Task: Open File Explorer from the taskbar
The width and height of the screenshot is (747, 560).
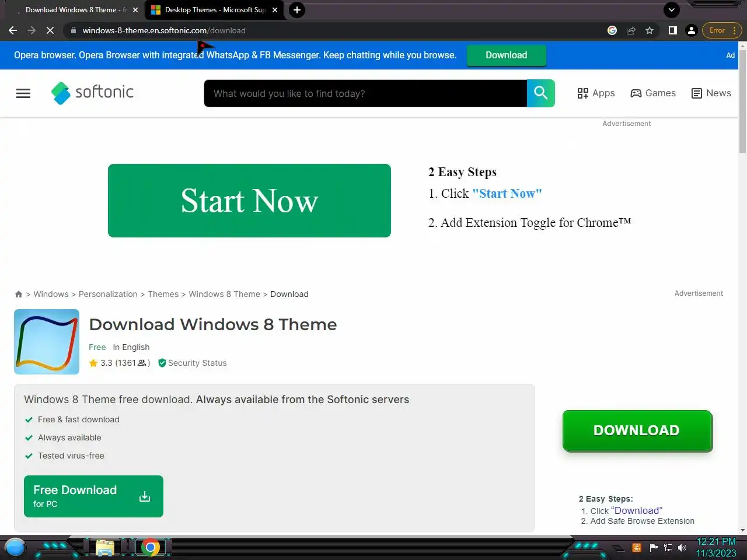Action: 105,548
